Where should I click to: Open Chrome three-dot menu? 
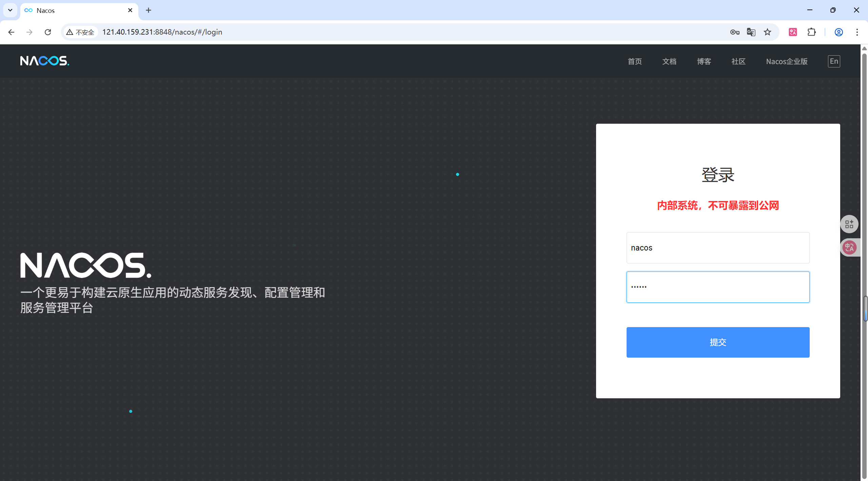pyautogui.click(x=857, y=32)
